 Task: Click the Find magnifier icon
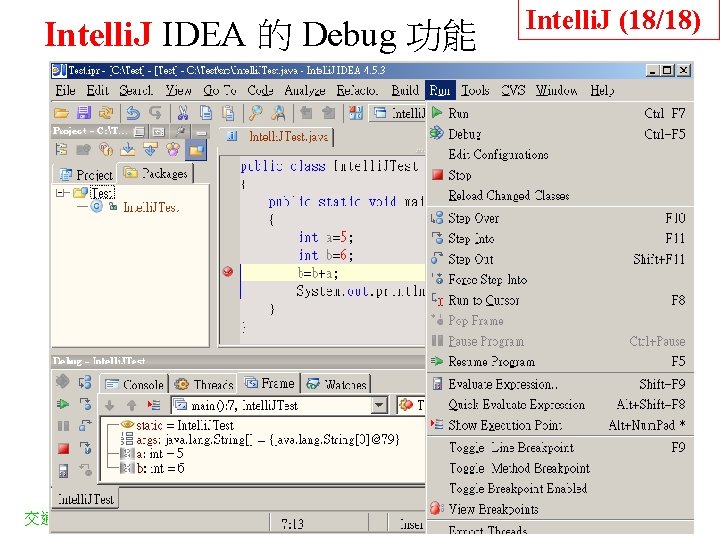(x=255, y=112)
